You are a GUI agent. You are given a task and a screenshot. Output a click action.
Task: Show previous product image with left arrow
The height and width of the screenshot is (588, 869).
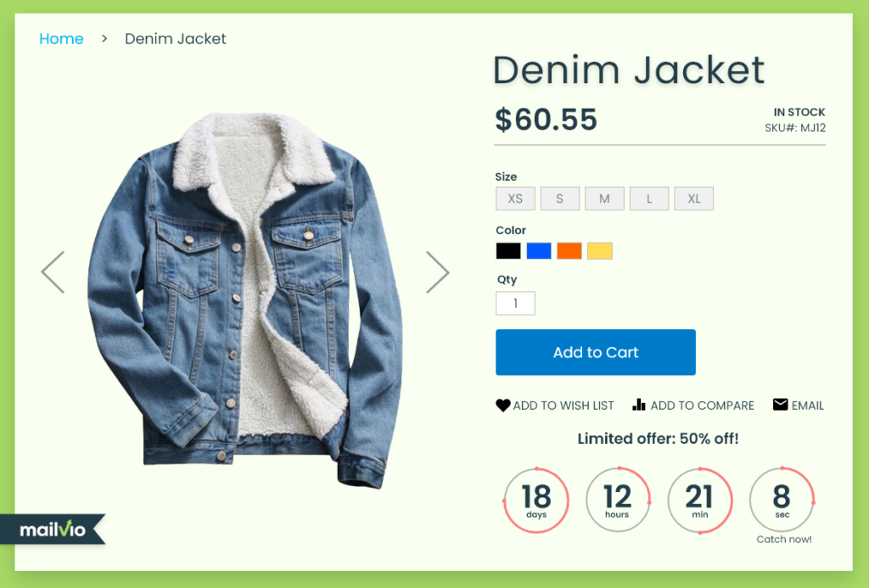[53, 272]
